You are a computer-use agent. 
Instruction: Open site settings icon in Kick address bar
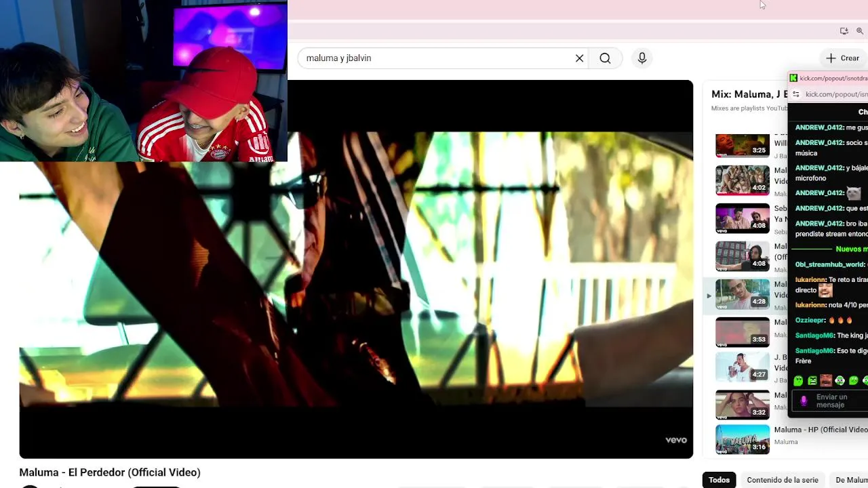pyautogui.click(x=796, y=94)
